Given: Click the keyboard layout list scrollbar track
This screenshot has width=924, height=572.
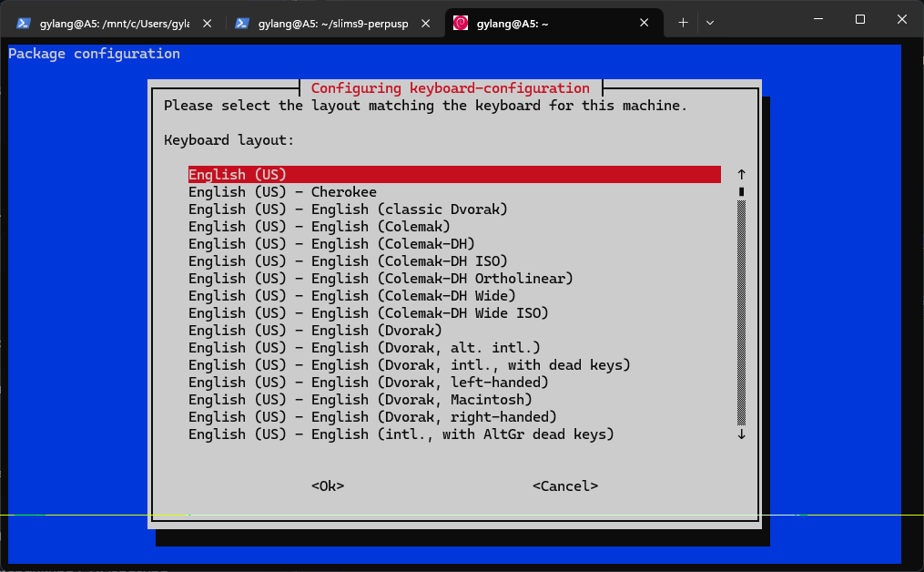Looking at the screenshot, I should tap(741, 310).
